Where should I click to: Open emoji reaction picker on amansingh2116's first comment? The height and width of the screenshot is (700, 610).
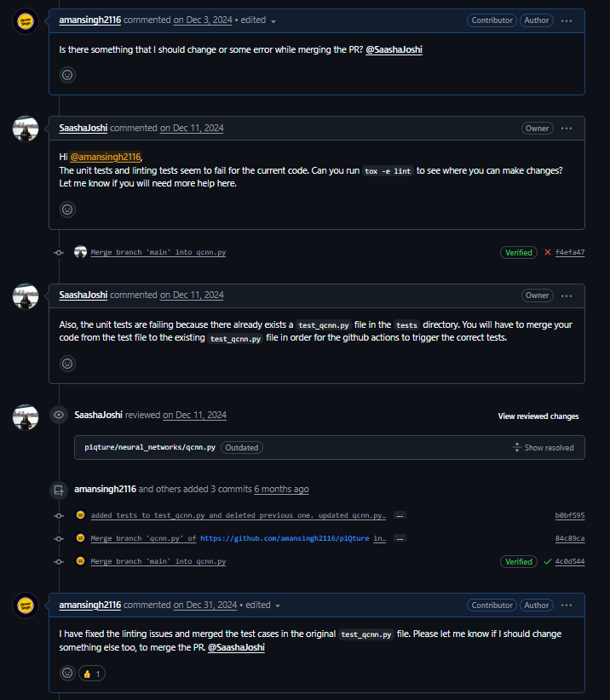coord(67,75)
